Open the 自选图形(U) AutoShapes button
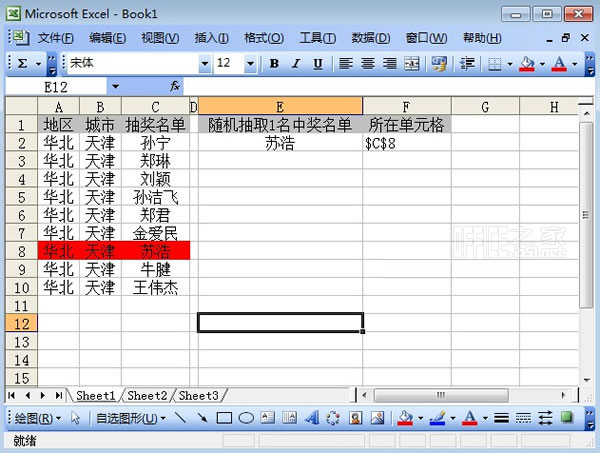The image size is (600, 453). 128,418
